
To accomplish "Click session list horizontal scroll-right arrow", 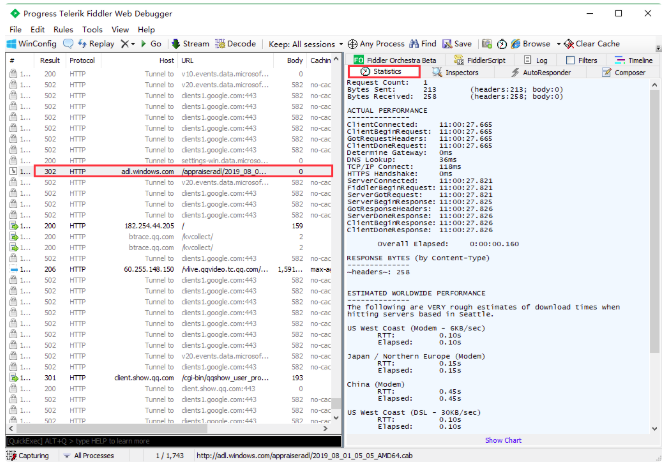I will (x=326, y=428).
